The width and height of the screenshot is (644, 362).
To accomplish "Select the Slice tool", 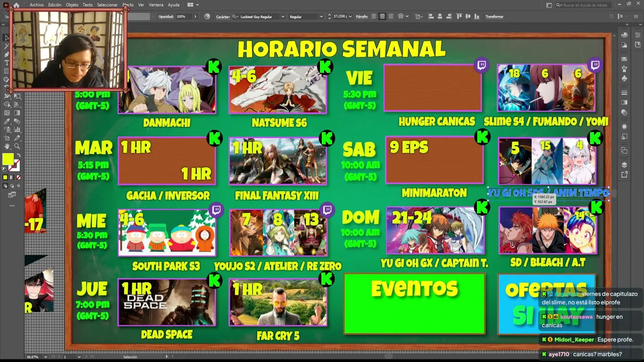I will [x=17, y=138].
